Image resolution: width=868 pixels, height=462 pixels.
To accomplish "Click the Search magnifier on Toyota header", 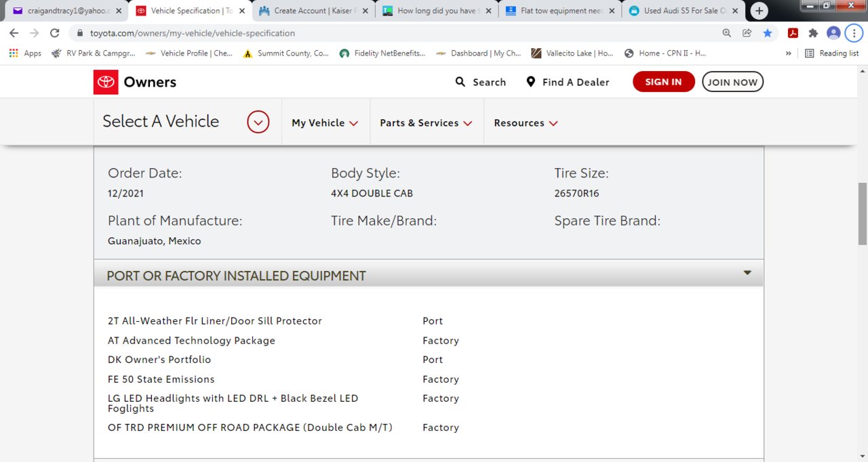I will (x=460, y=82).
